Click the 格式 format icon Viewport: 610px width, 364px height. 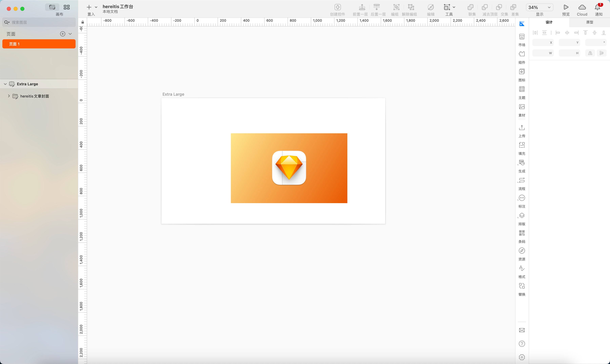coord(522,268)
